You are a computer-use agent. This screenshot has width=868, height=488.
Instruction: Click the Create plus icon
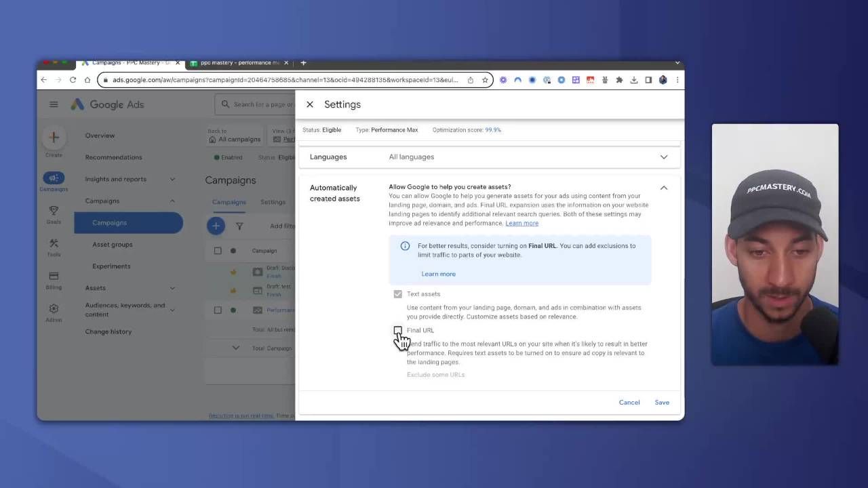pos(54,137)
